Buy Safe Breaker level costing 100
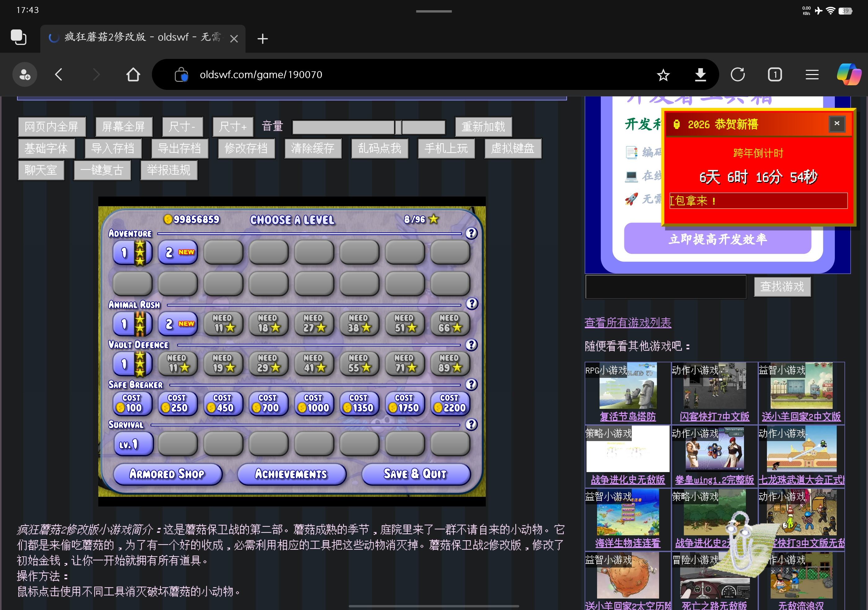Viewport: 868px width, 610px height. pyautogui.click(x=132, y=404)
